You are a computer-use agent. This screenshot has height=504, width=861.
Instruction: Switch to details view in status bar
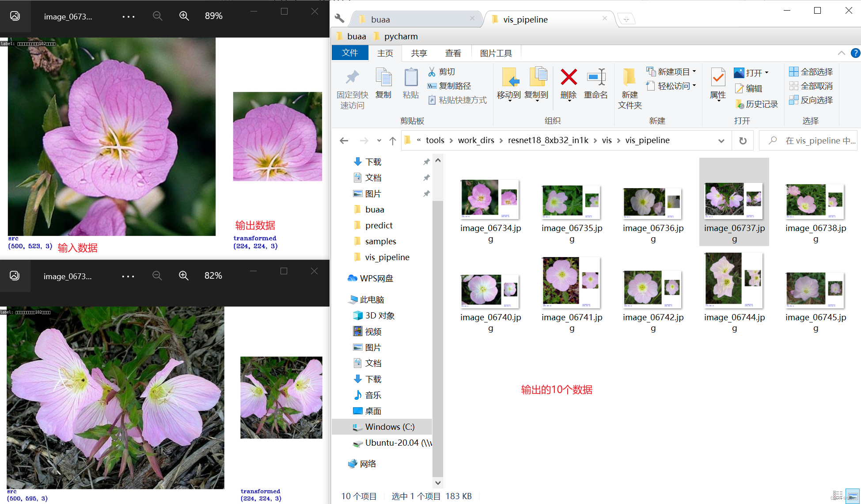(x=838, y=496)
